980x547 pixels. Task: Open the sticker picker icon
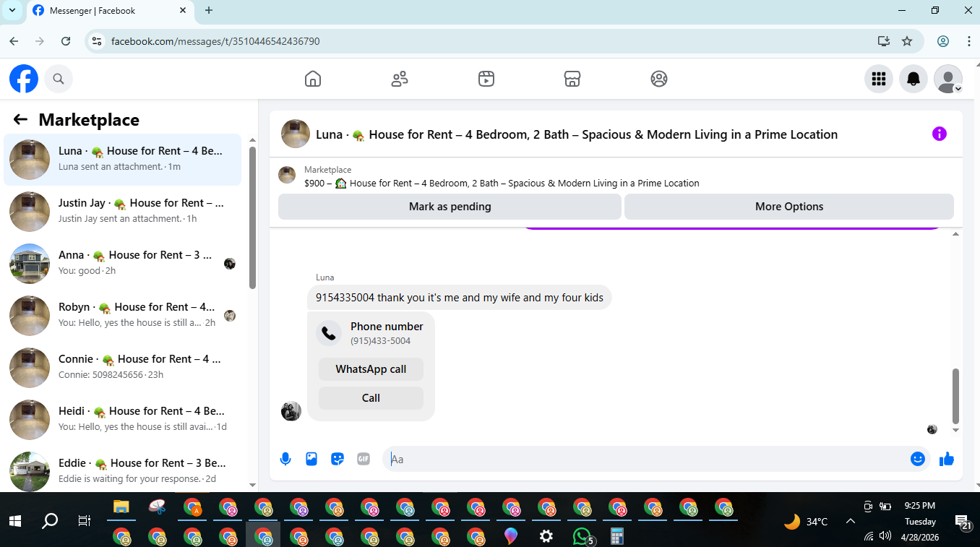338,459
